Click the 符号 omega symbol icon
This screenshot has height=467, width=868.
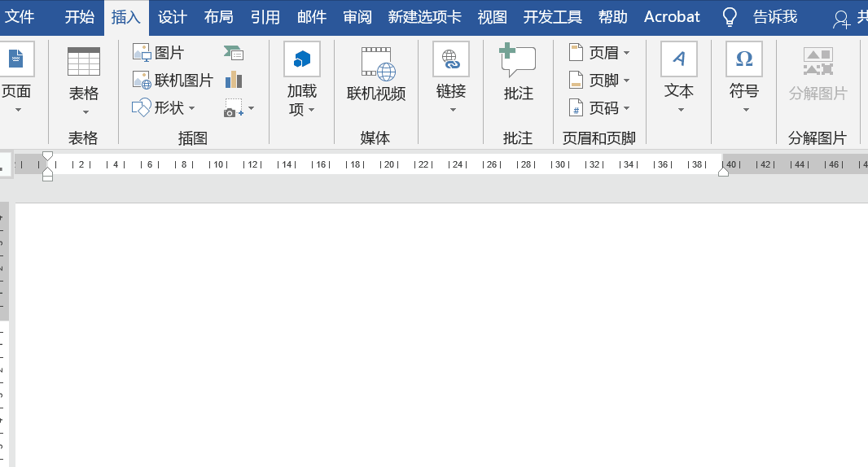[744, 59]
